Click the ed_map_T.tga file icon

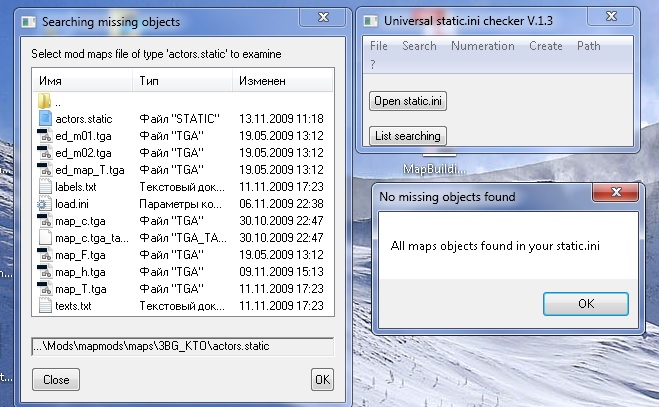pos(45,169)
